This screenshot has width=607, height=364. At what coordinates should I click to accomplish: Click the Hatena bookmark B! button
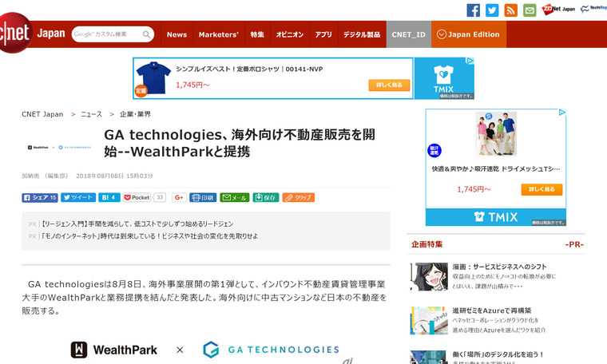click(x=110, y=197)
